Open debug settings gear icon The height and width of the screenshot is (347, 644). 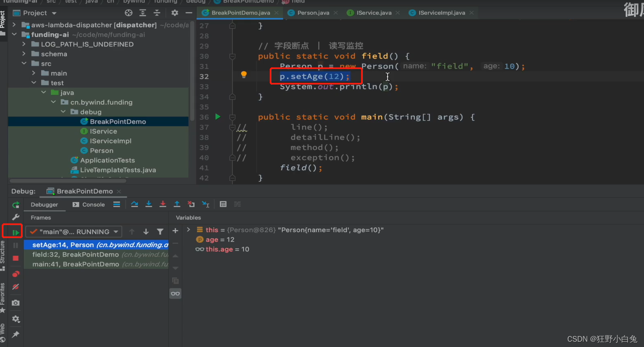[x=15, y=319]
